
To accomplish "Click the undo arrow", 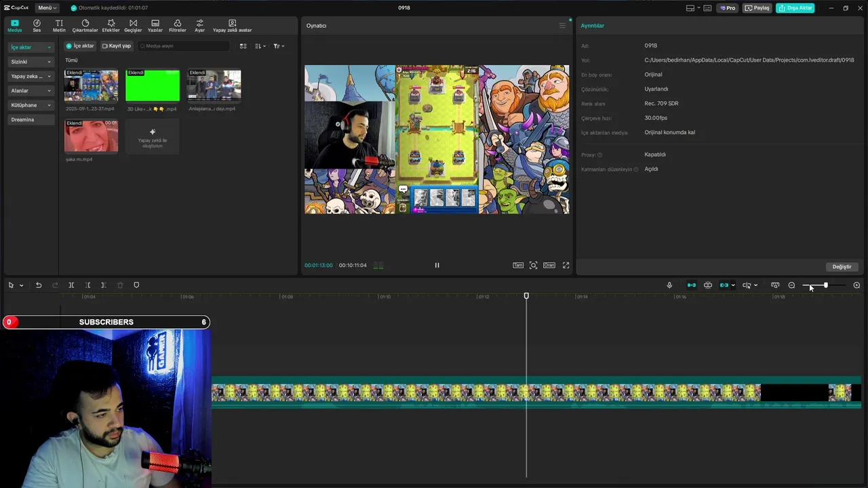I will tap(39, 285).
